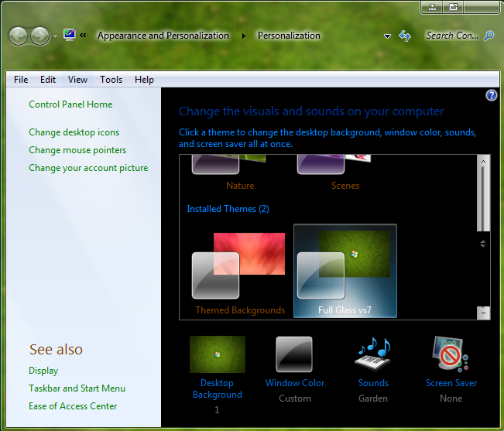Click the restore window button
This screenshot has width=504, height=431.
(x=453, y=7)
